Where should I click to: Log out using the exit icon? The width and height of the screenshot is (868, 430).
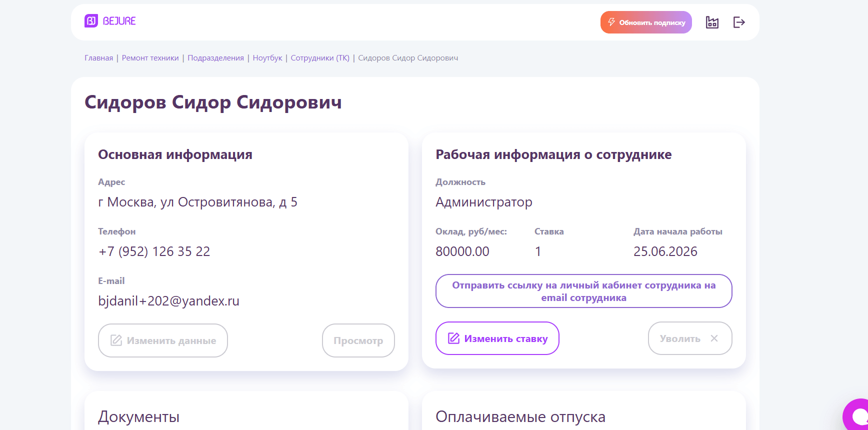click(x=739, y=22)
